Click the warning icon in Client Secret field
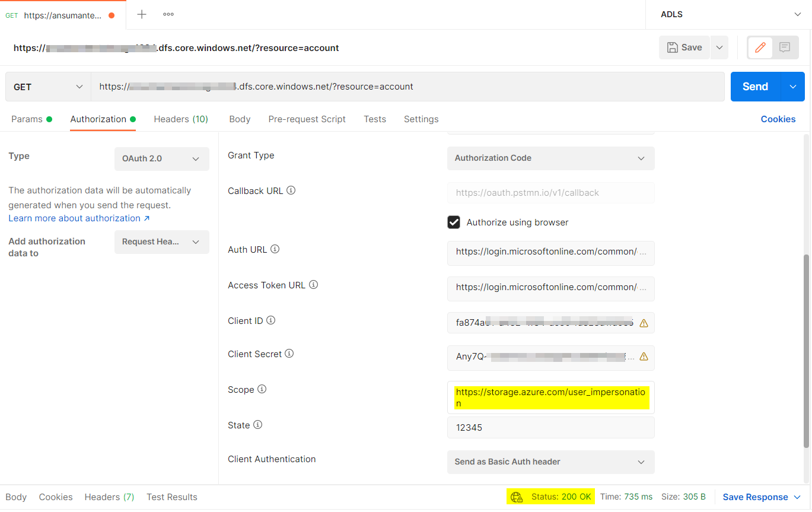This screenshot has width=812, height=512. point(644,357)
